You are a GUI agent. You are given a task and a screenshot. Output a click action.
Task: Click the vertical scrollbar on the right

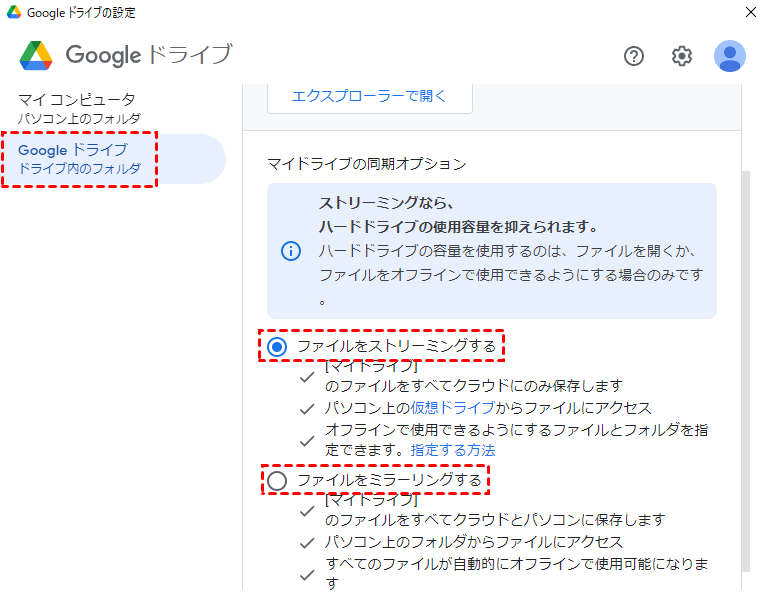point(745,371)
